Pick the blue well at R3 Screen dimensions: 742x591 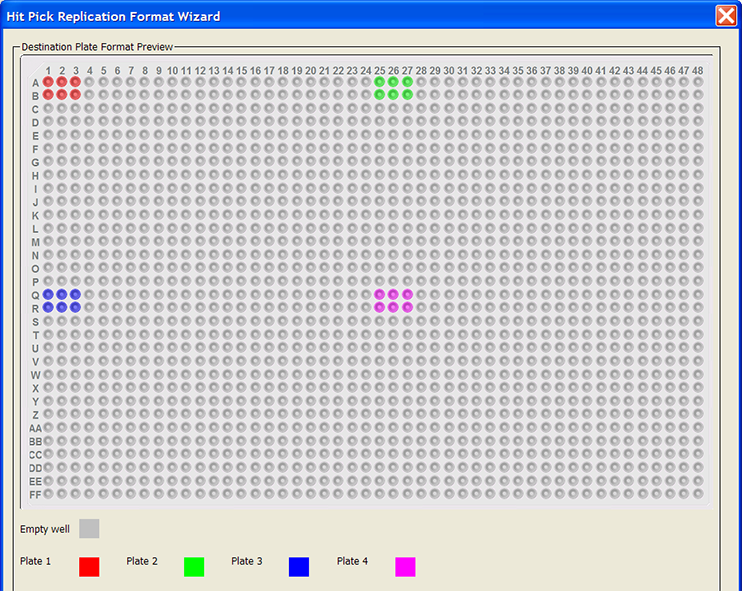(x=75, y=308)
